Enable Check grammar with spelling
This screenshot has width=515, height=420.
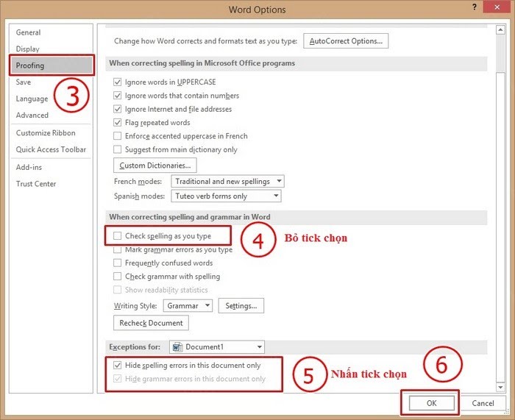[x=117, y=276]
